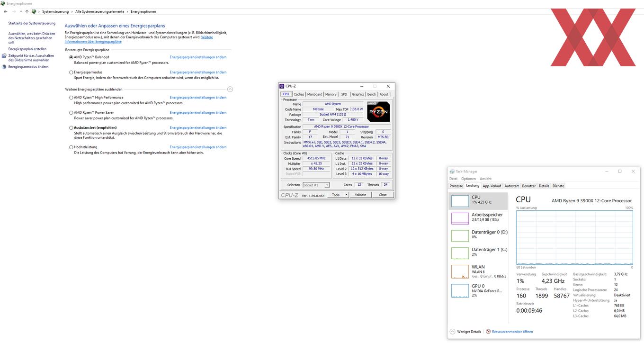Change settings for AMD Ryzen Balanced plan
The width and height of the screenshot is (644, 343).
pyautogui.click(x=198, y=57)
